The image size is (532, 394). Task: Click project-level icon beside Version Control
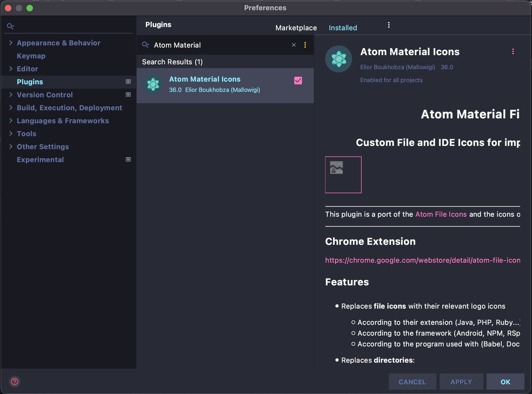128,95
